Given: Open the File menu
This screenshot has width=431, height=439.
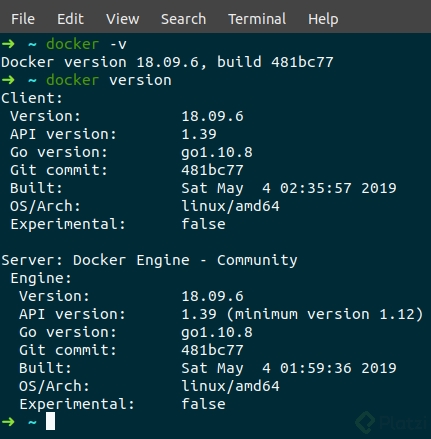Looking at the screenshot, I should (23, 19).
